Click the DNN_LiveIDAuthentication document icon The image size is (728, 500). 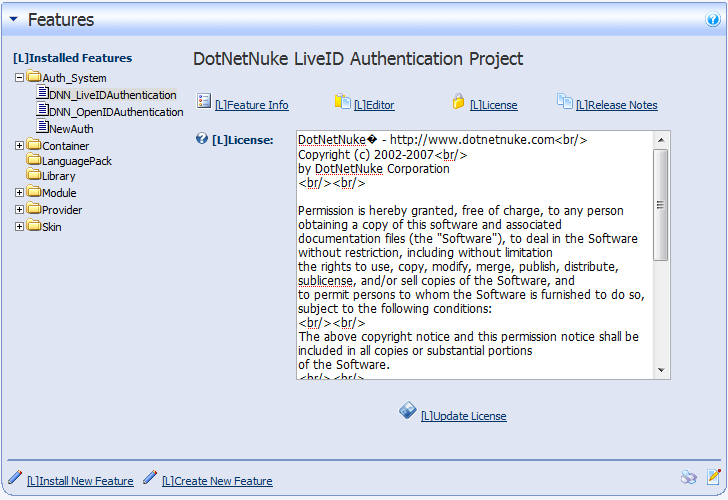click(x=43, y=92)
